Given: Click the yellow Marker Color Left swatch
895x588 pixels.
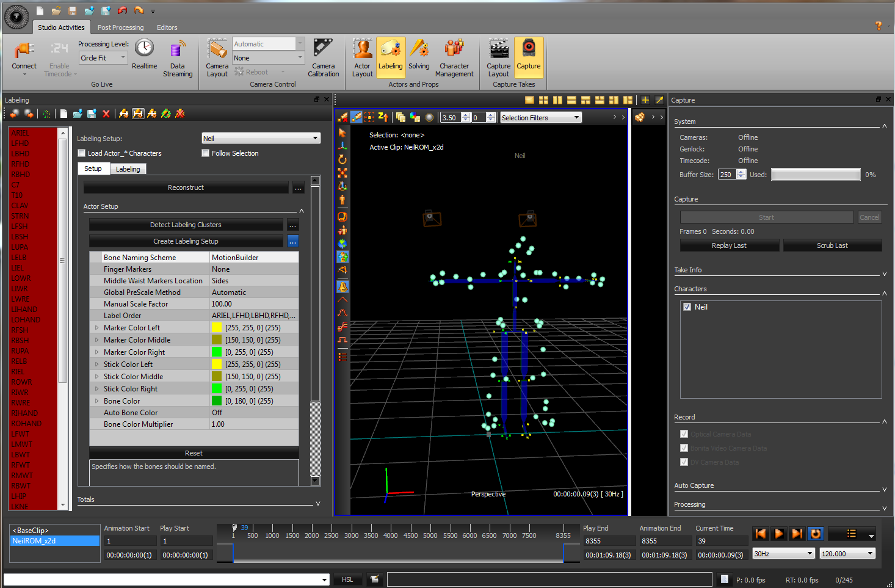Looking at the screenshot, I should (217, 328).
